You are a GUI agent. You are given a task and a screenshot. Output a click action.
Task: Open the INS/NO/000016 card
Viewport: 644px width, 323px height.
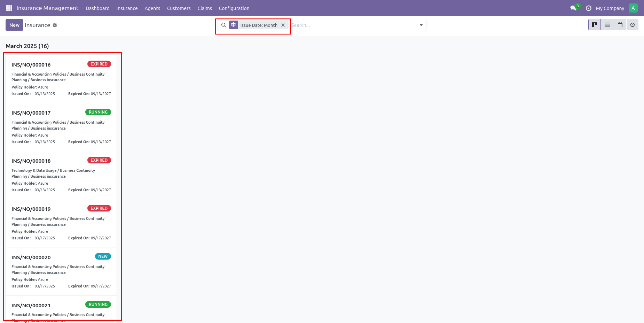(x=61, y=79)
